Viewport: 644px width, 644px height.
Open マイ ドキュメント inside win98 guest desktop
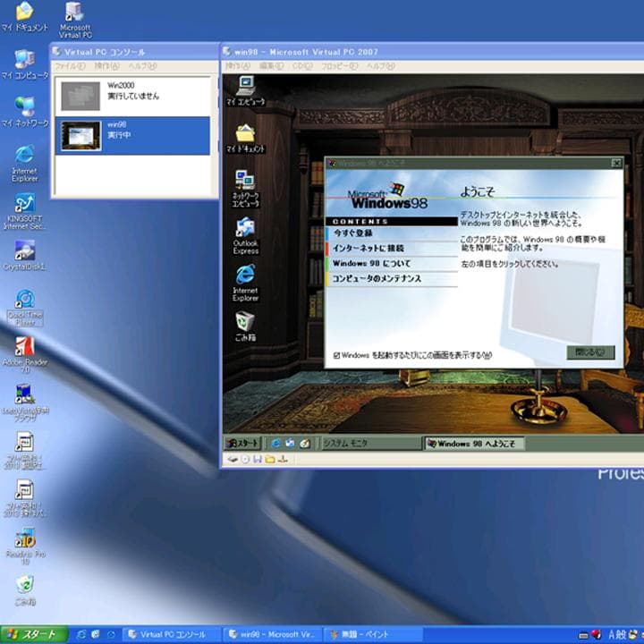click(x=246, y=139)
